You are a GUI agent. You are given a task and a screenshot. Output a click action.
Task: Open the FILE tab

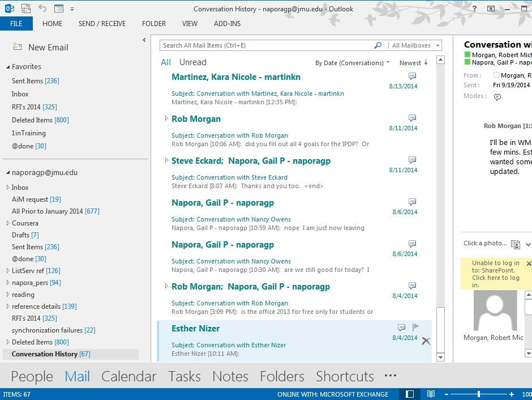click(16, 24)
